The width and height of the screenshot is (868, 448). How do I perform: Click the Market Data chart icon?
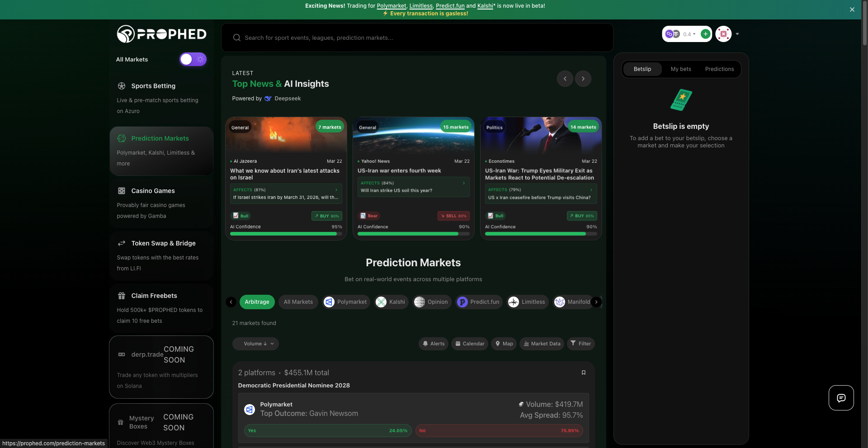[526, 344]
